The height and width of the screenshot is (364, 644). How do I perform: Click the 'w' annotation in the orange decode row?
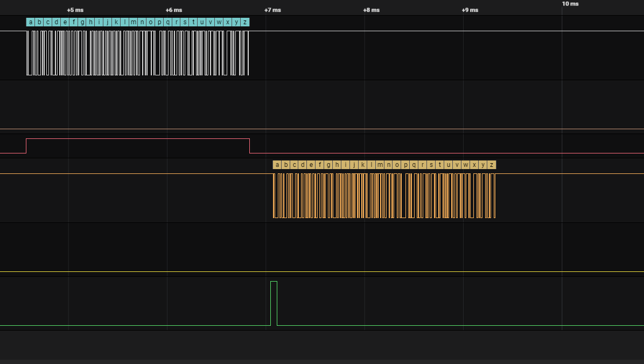(466, 165)
